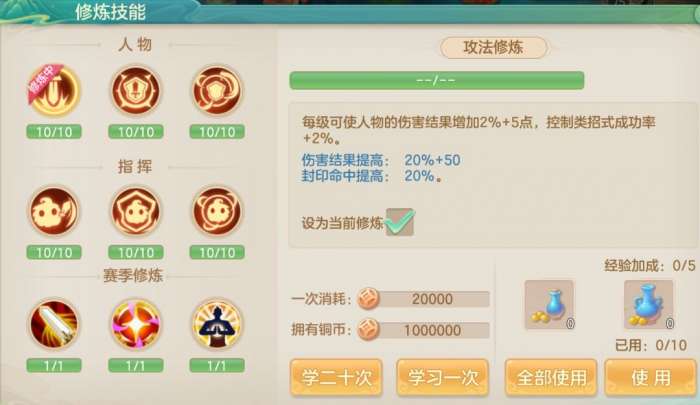Select the middle 指挥 pet shield skill icon
700x405 pixels.
coord(136,211)
